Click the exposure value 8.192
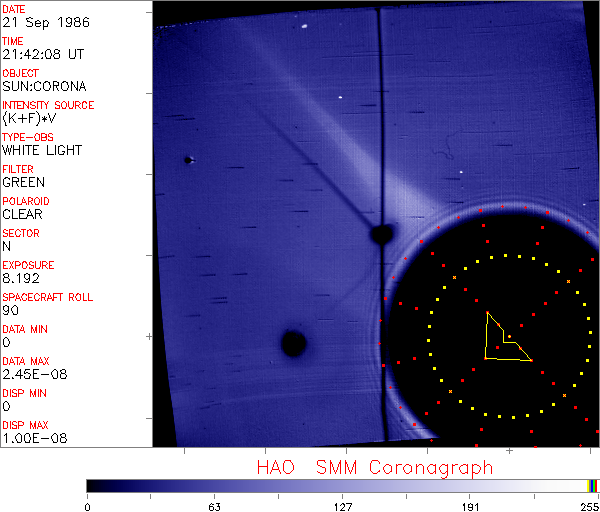Viewport: 600px width, 512px height. (21, 278)
